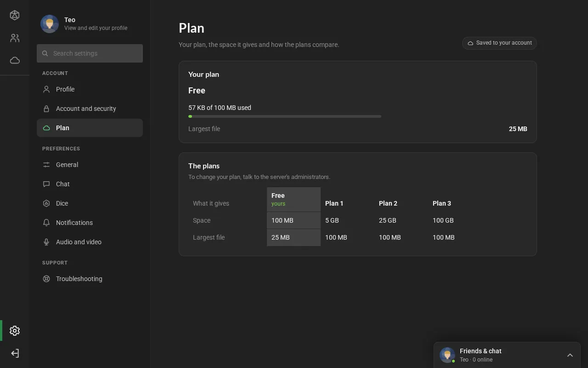This screenshot has width=588, height=368.
Task: Focus the Search settings field
Action: [90, 53]
